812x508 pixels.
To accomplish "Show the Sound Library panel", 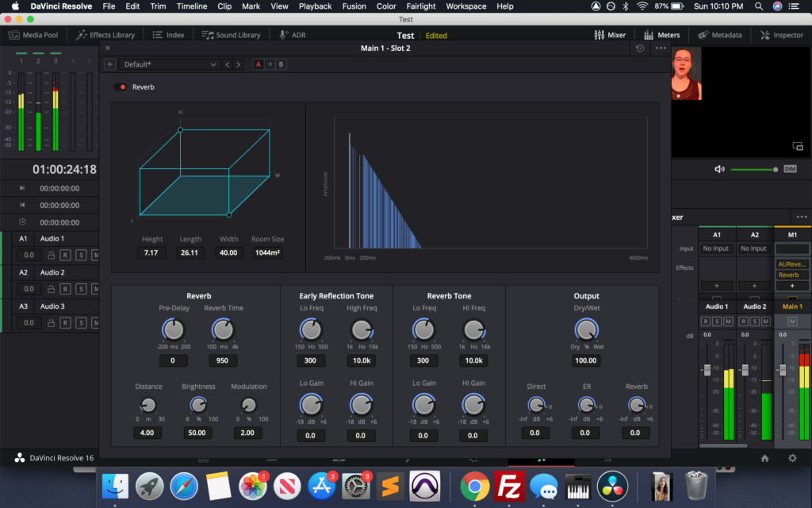I will pyautogui.click(x=232, y=35).
